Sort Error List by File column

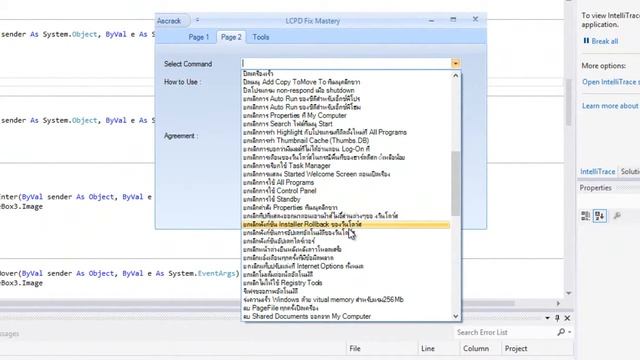click(x=382, y=349)
